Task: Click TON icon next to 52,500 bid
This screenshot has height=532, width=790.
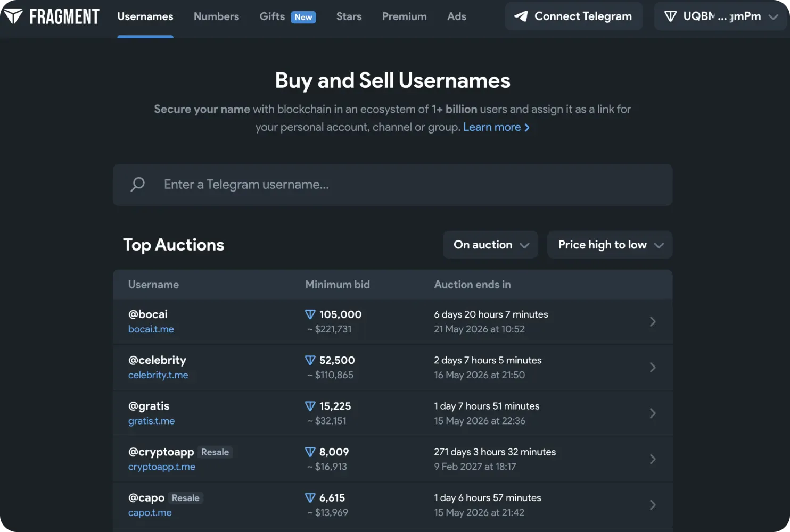Action: pos(310,360)
